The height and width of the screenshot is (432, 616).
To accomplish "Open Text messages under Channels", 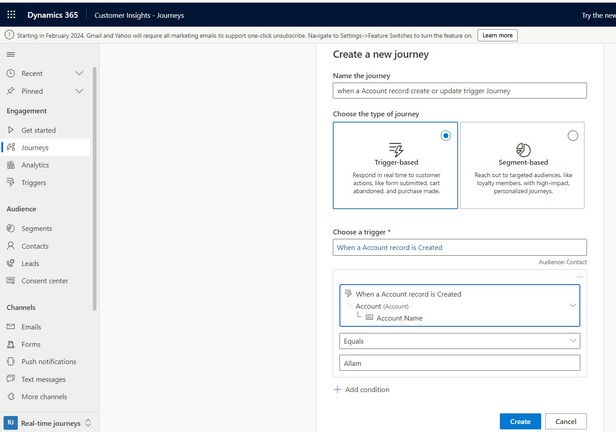I will 45,379.
